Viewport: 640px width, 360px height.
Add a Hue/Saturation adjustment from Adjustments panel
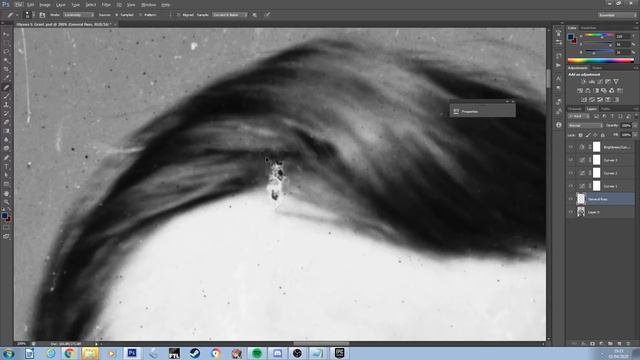tap(580, 91)
